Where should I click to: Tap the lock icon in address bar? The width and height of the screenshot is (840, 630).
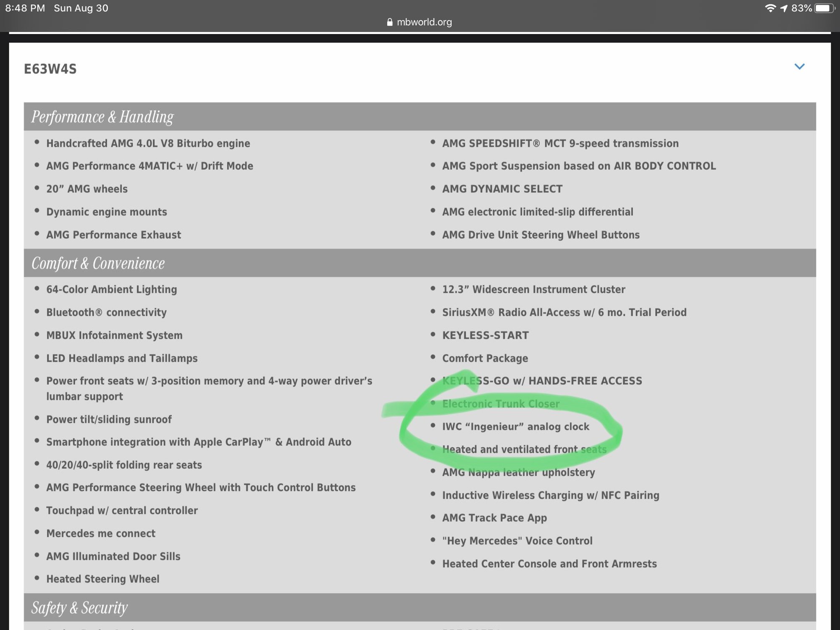[x=389, y=22]
